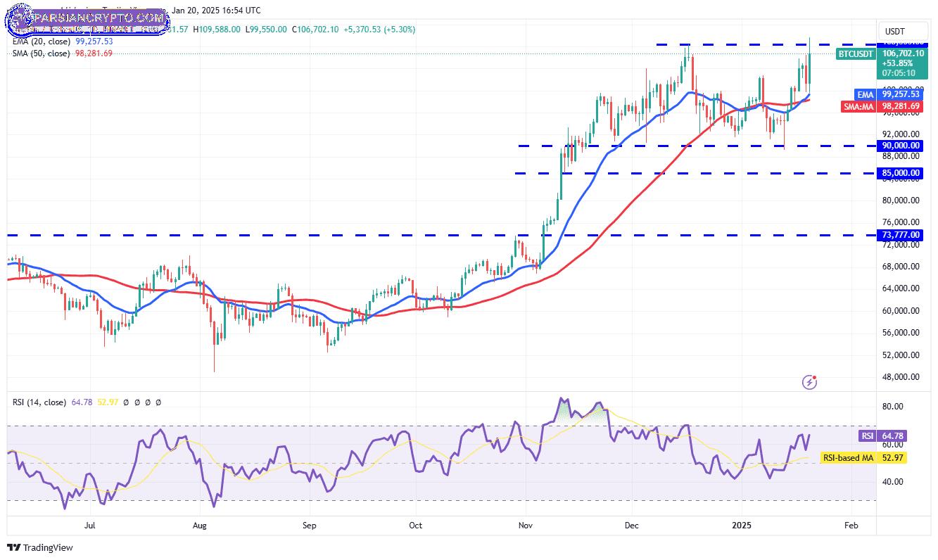This screenshot has width=938, height=560.
Task: Click the Jul date label
Action: point(89,526)
